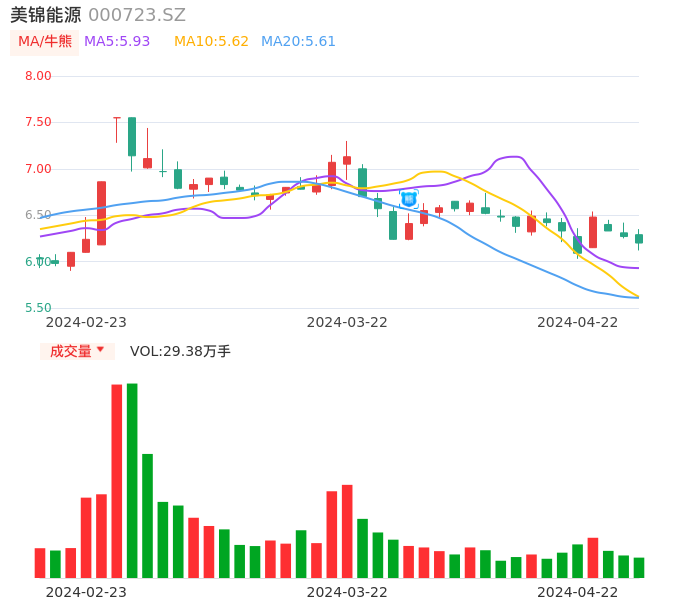This screenshot has height=606, width=686.
Task: Click the blue marker icon on chart
Action: pyautogui.click(x=409, y=200)
